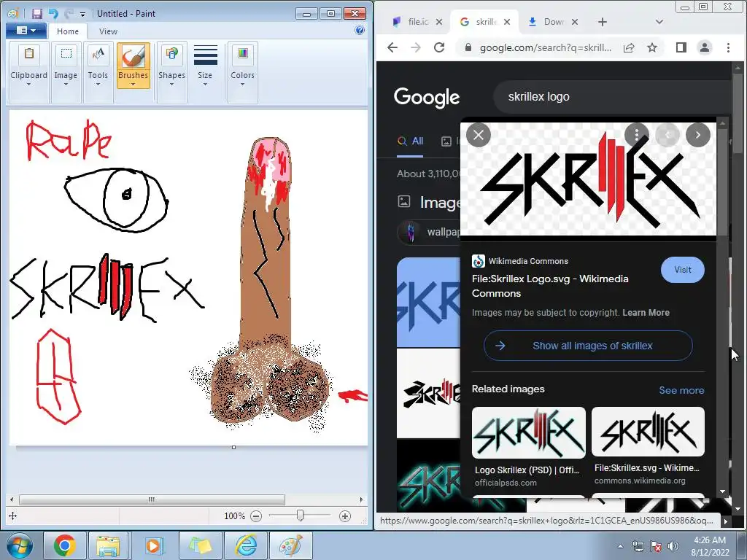Open Chrome's three-dot menu
Screen dimensions: 747x560
click(728, 47)
